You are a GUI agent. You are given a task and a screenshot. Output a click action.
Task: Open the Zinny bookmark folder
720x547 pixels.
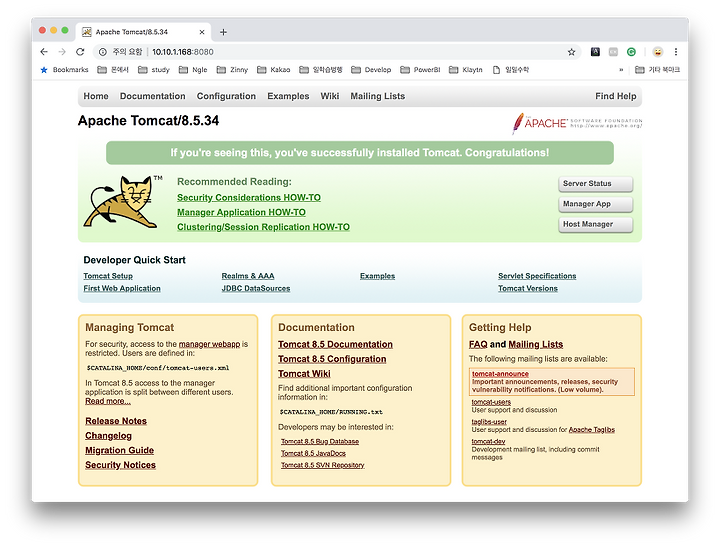(232, 70)
